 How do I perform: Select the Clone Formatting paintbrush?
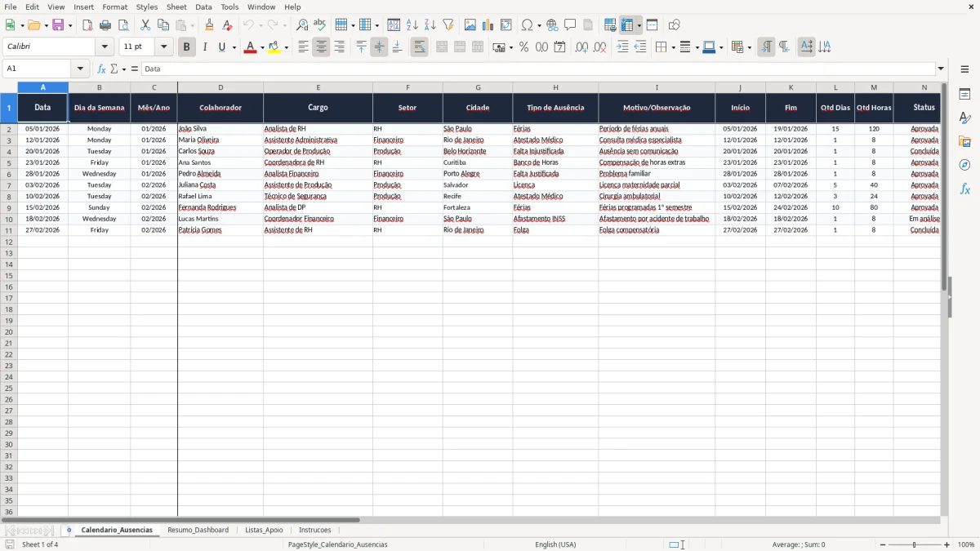tap(210, 25)
